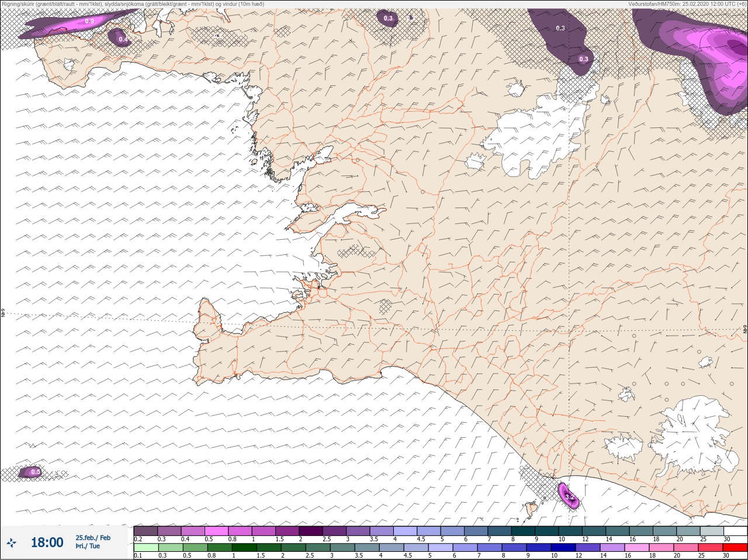Click the 18:00 forecast time display
Viewport: 748px width, 560px height.
point(47,542)
